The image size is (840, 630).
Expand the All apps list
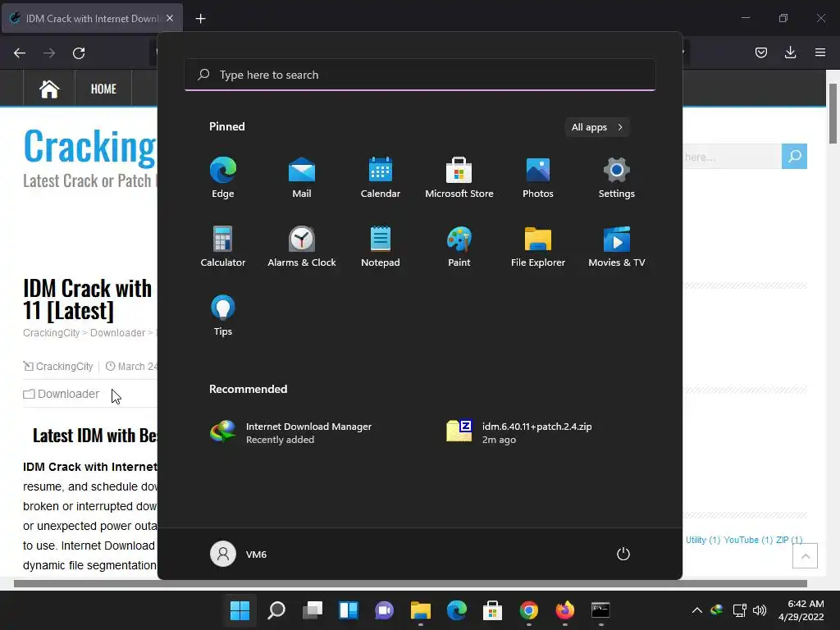(x=597, y=127)
